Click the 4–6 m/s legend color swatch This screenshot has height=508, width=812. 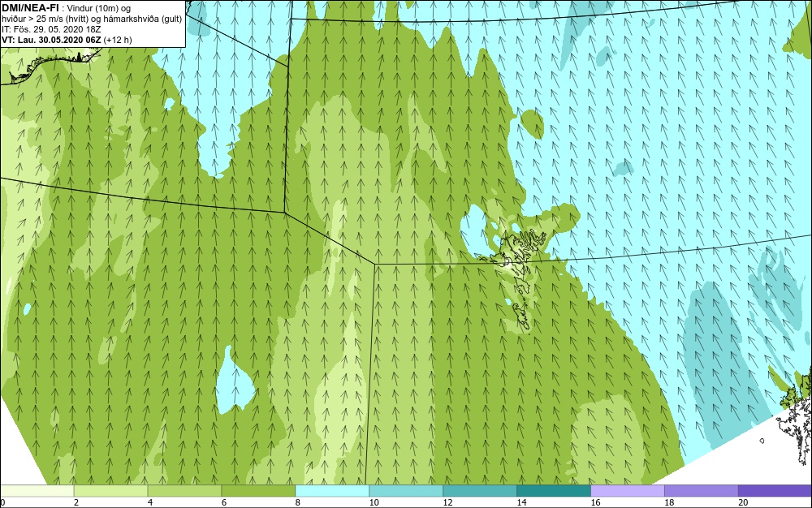coord(184,491)
